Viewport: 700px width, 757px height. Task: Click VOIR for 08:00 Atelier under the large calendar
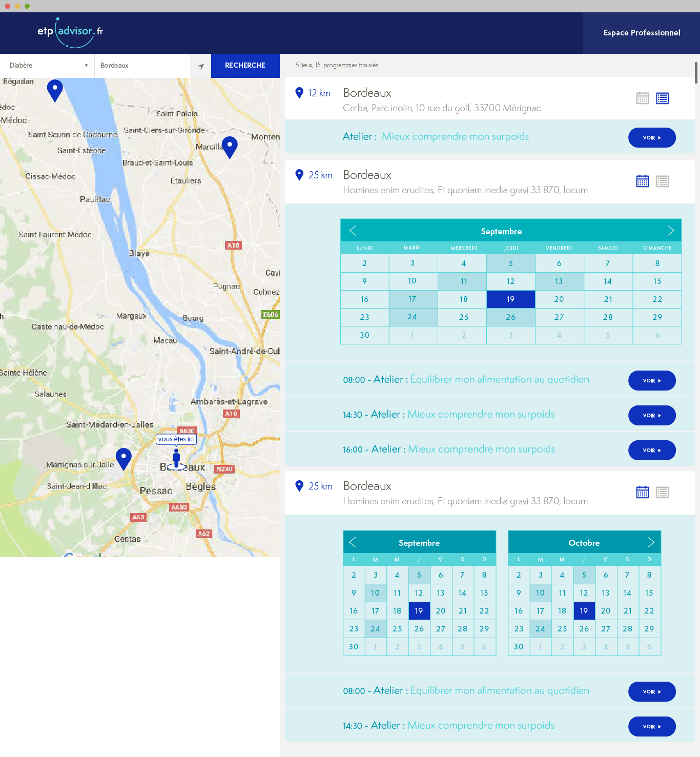coord(652,380)
